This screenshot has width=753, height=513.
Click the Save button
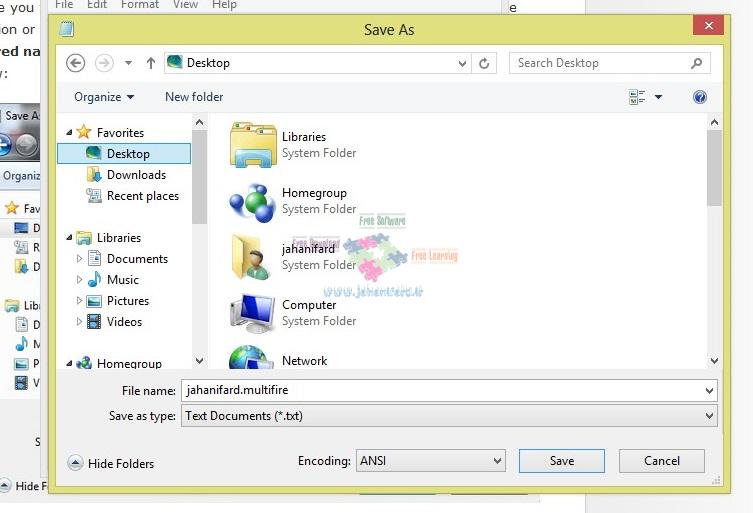point(561,461)
